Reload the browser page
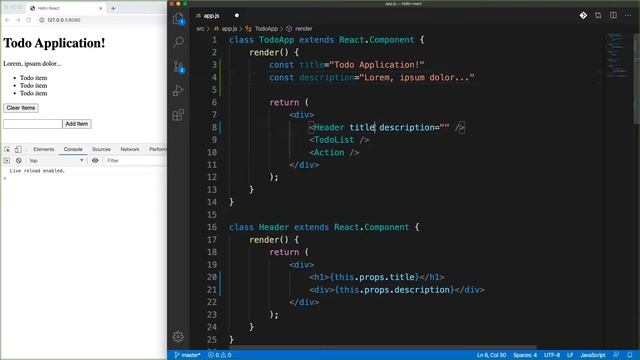 tap(29, 20)
